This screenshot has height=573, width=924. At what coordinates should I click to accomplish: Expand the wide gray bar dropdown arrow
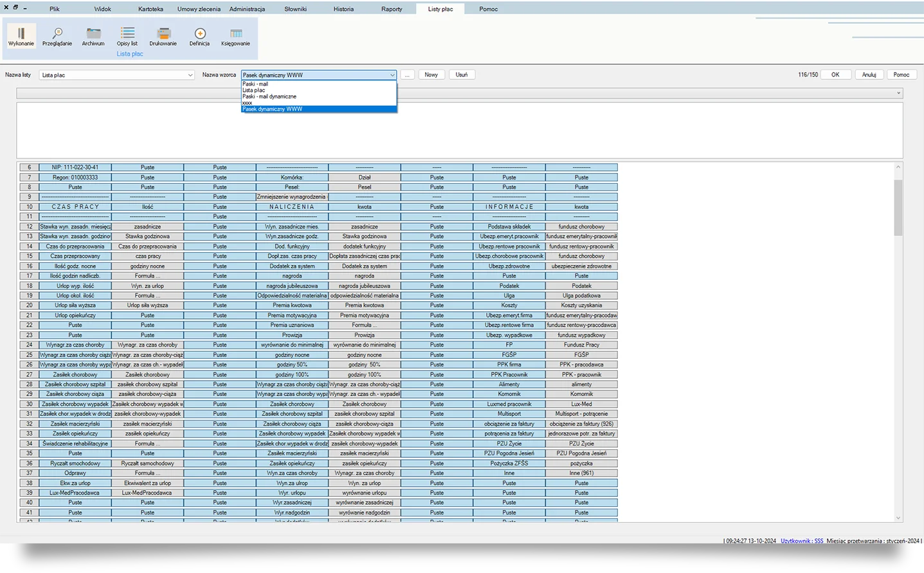click(898, 93)
